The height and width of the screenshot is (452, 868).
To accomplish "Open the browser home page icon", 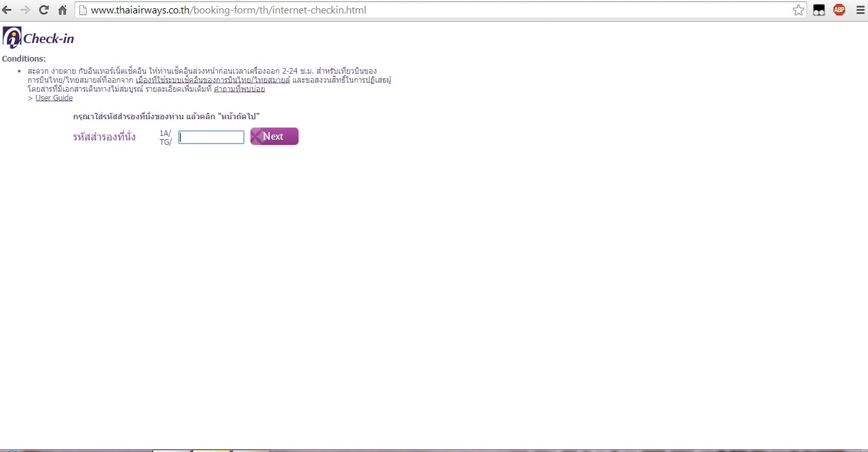I will [x=62, y=10].
